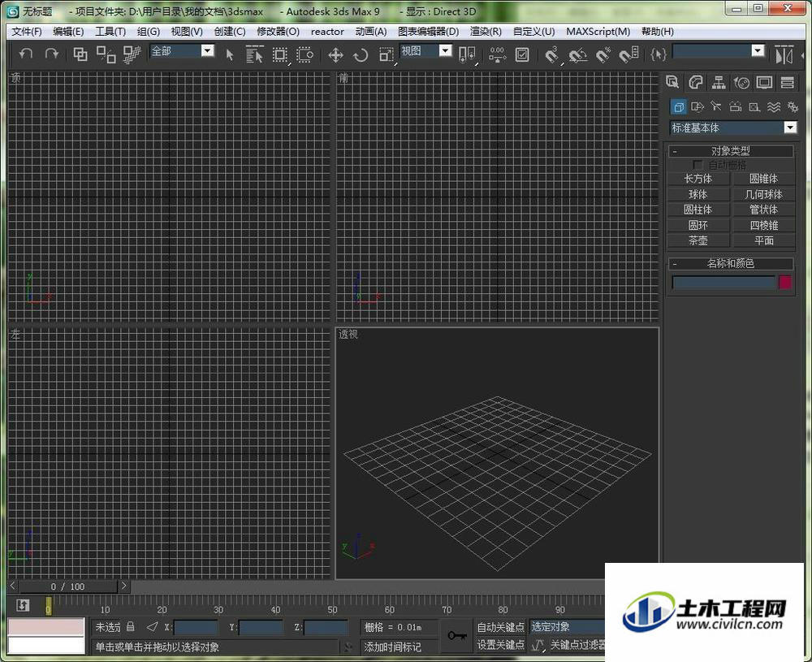Activate the Select and Rotate tool
812x662 pixels.
coord(361,54)
